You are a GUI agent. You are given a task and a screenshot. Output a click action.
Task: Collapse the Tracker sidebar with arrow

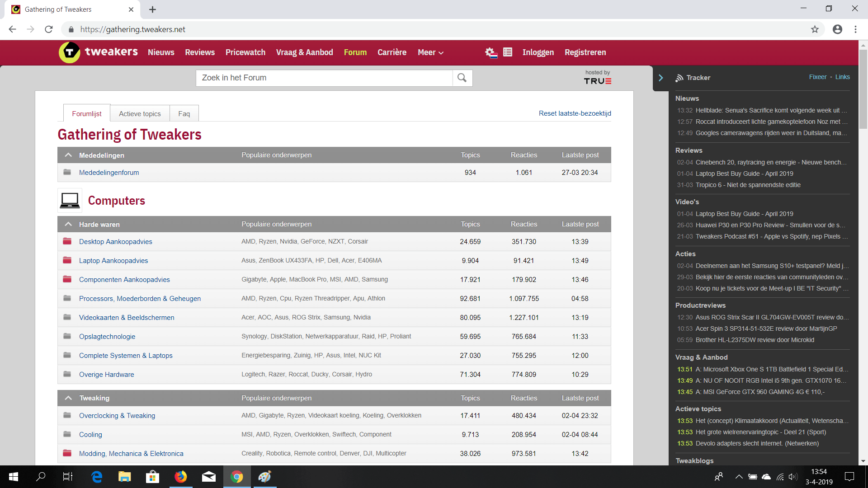660,78
